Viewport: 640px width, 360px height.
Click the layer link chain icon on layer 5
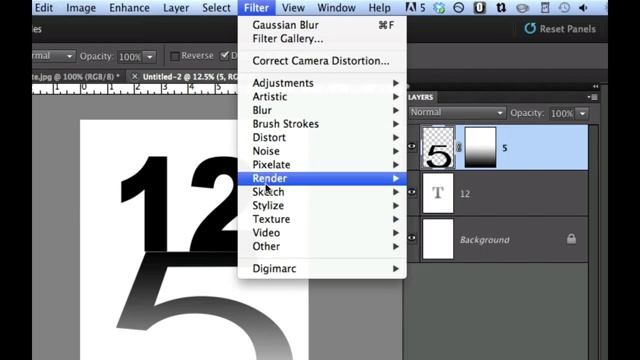459,147
